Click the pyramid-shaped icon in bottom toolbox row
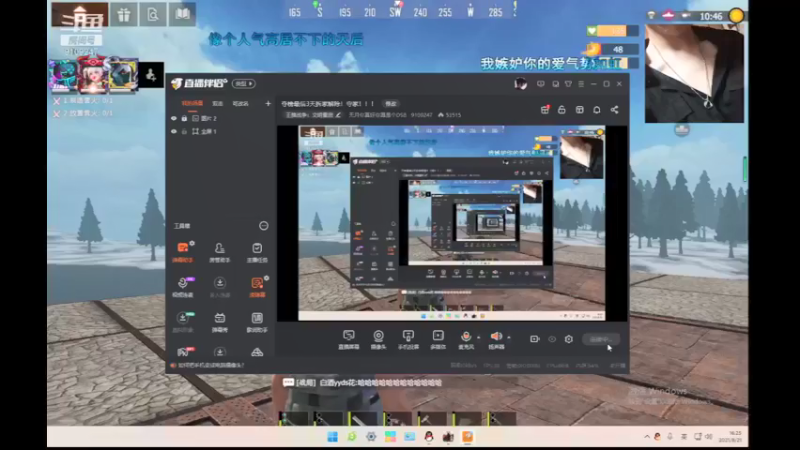This screenshot has width=800, height=450. (257, 352)
